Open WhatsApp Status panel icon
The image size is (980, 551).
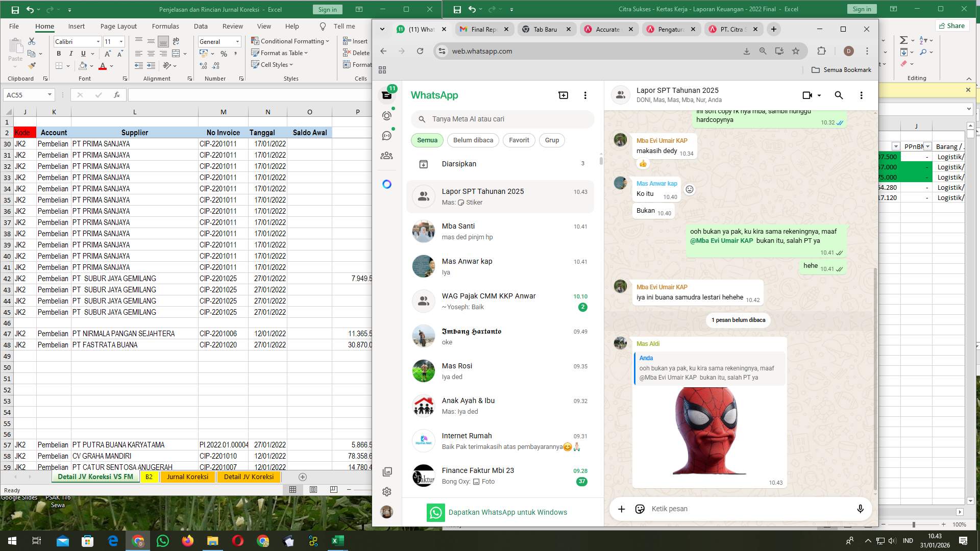click(386, 116)
